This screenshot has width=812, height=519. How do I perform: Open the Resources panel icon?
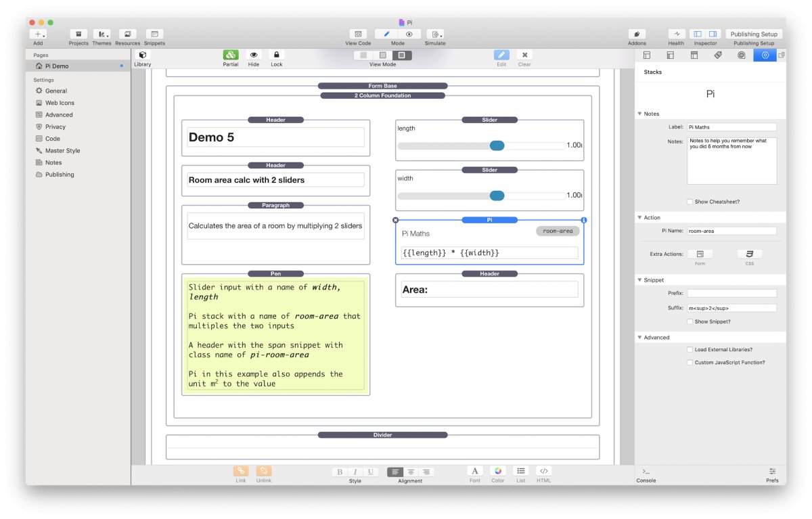click(x=127, y=34)
